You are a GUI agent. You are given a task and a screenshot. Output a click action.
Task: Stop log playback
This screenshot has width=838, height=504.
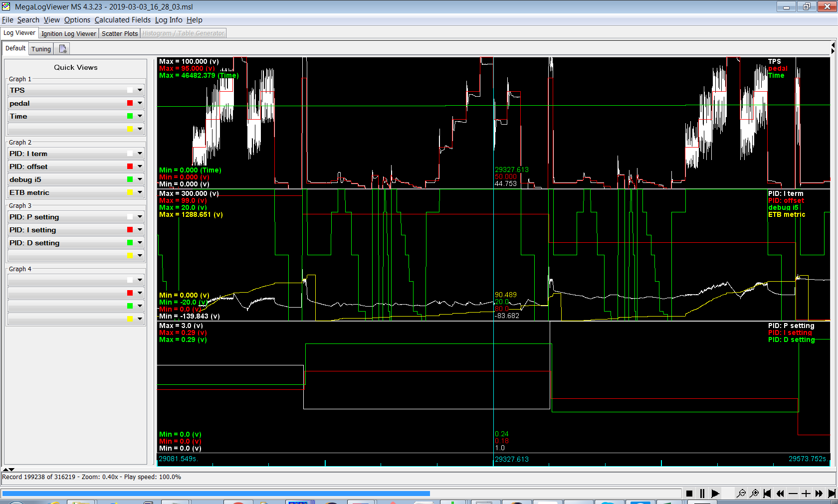tap(689, 494)
